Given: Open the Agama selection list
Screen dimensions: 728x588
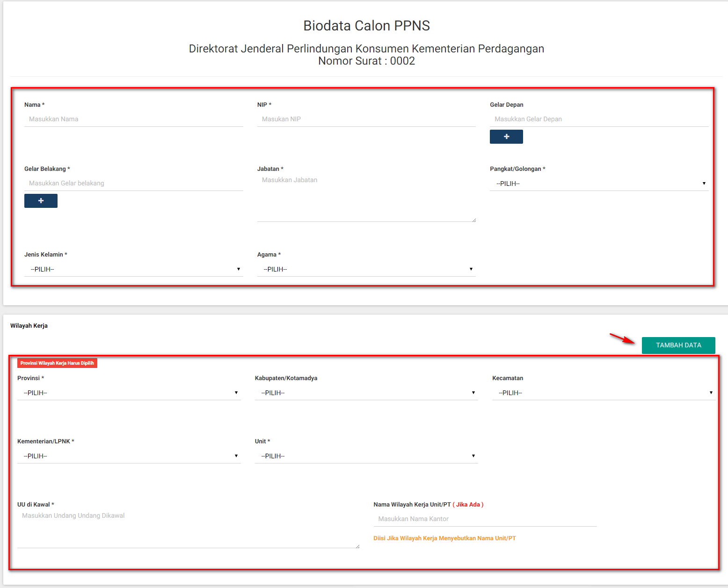Looking at the screenshot, I should click(x=366, y=269).
